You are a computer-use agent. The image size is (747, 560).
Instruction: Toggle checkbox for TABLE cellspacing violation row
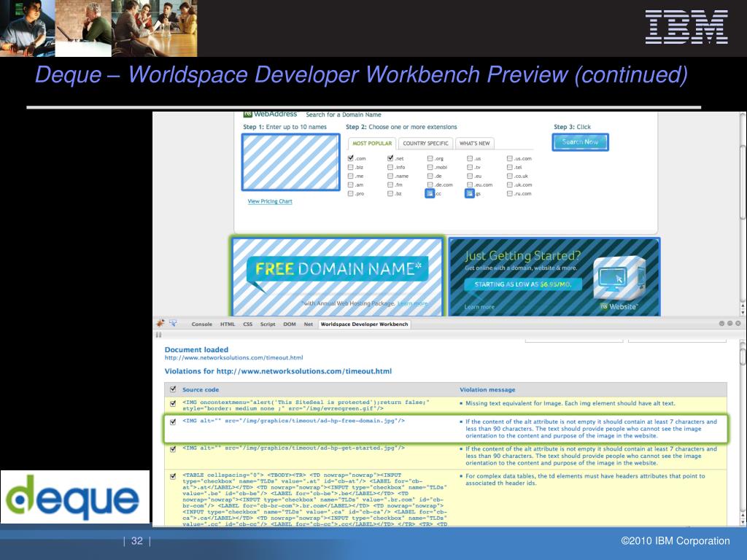point(173,475)
